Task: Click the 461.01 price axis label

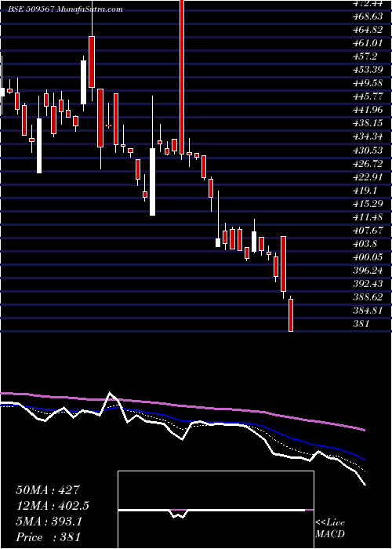Action: click(366, 43)
